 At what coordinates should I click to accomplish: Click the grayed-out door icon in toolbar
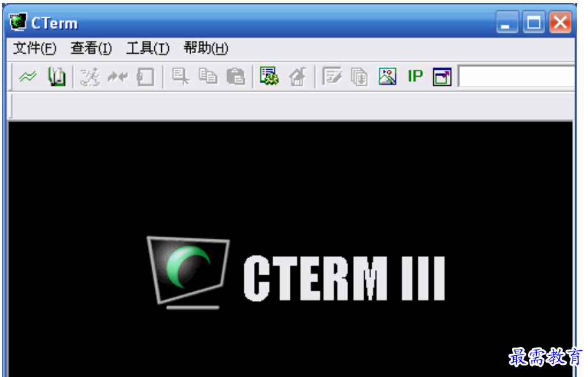tap(145, 77)
